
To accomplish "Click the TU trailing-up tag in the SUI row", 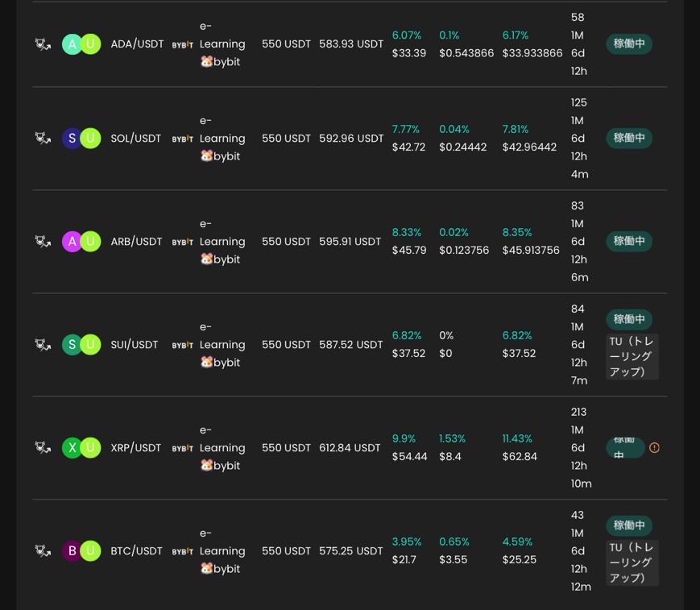I will (x=632, y=356).
